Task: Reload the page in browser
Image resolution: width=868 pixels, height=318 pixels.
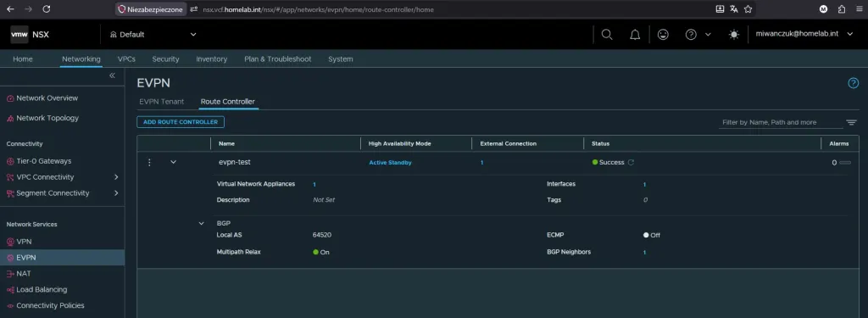Action: click(x=47, y=8)
